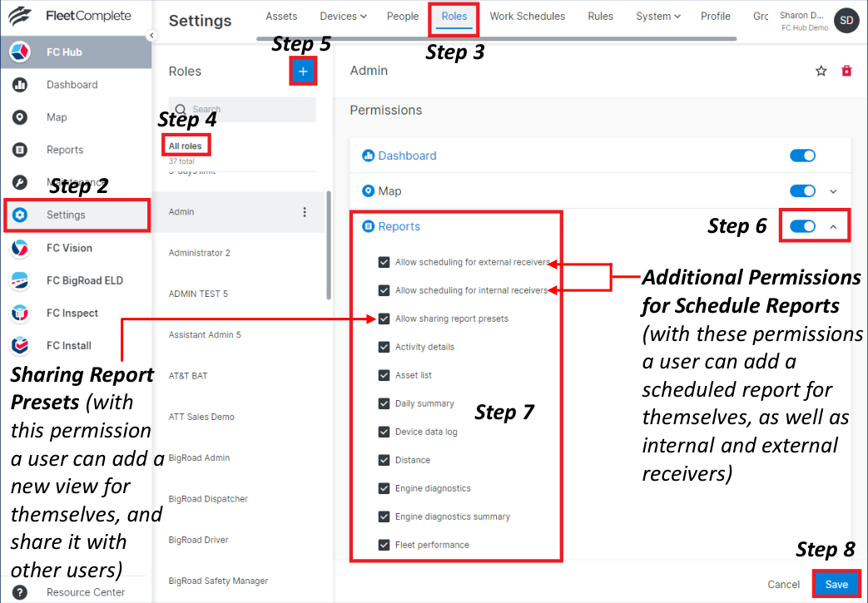This screenshot has width=868, height=603.
Task: Select the People tab
Action: click(x=403, y=16)
